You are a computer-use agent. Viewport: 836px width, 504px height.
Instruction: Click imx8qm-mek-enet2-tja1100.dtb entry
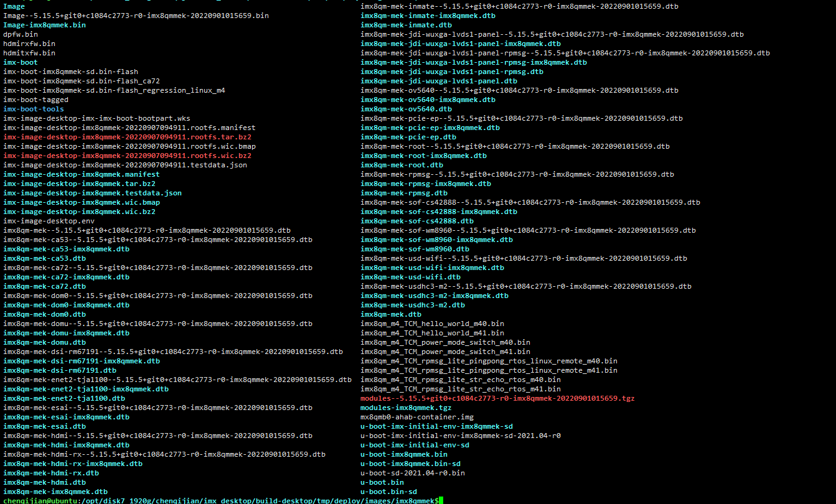point(64,398)
